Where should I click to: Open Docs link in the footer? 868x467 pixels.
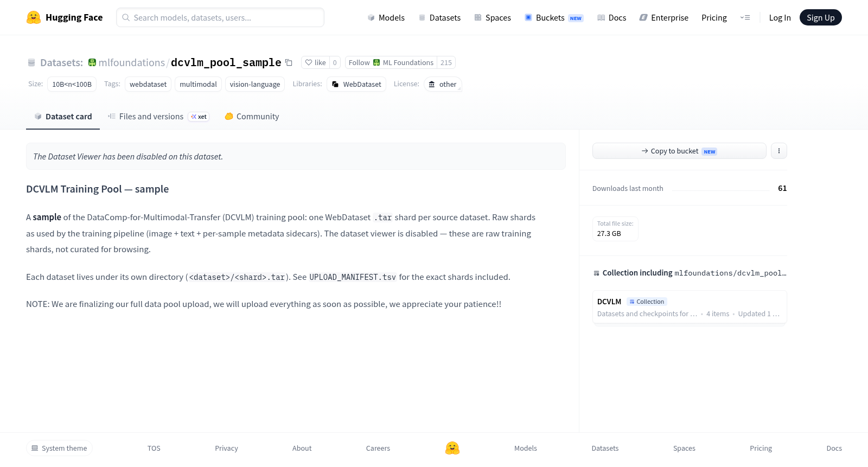point(834,448)
